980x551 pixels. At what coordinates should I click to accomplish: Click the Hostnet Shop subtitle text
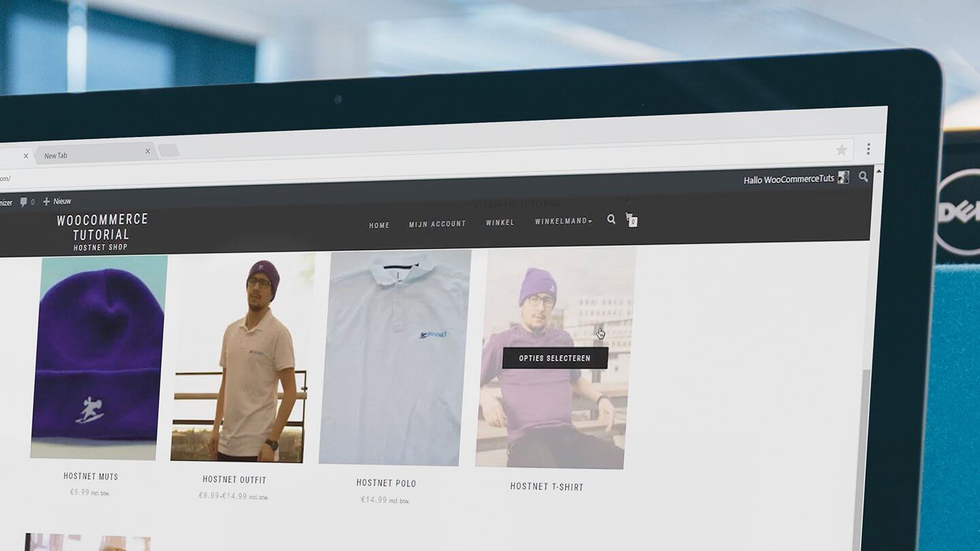100,248
